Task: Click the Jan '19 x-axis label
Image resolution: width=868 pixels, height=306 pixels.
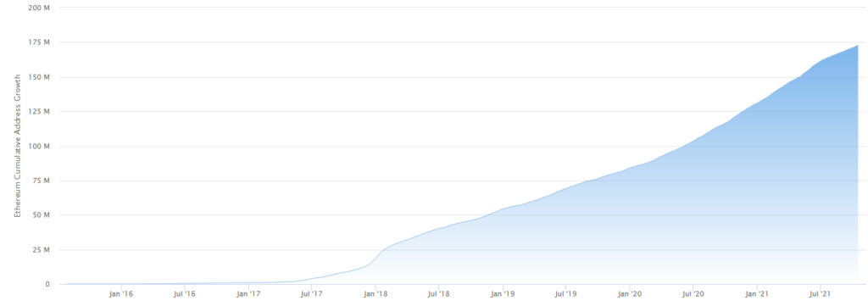Action: tap(503, 294)
